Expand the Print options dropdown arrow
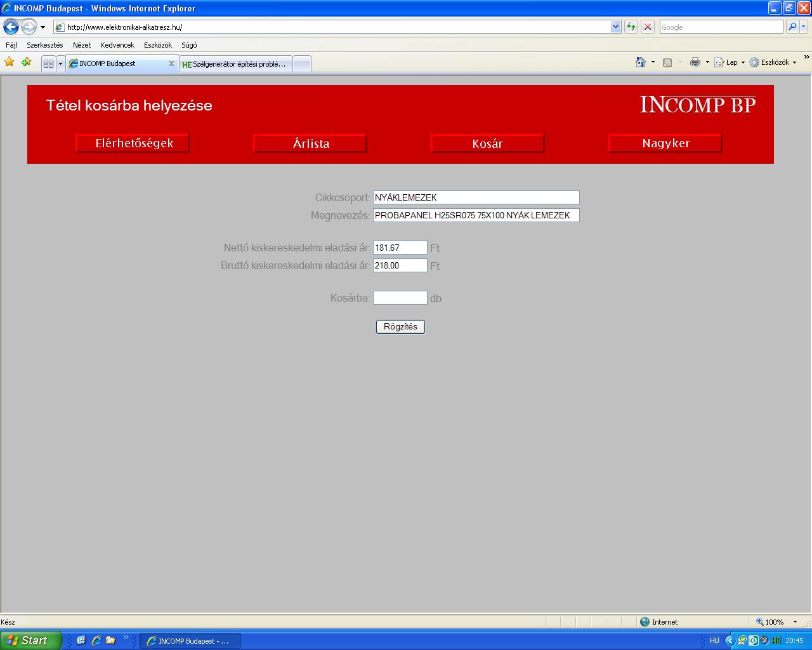The width and height of the screenshot is (812, 650). (x=707, y=62)
